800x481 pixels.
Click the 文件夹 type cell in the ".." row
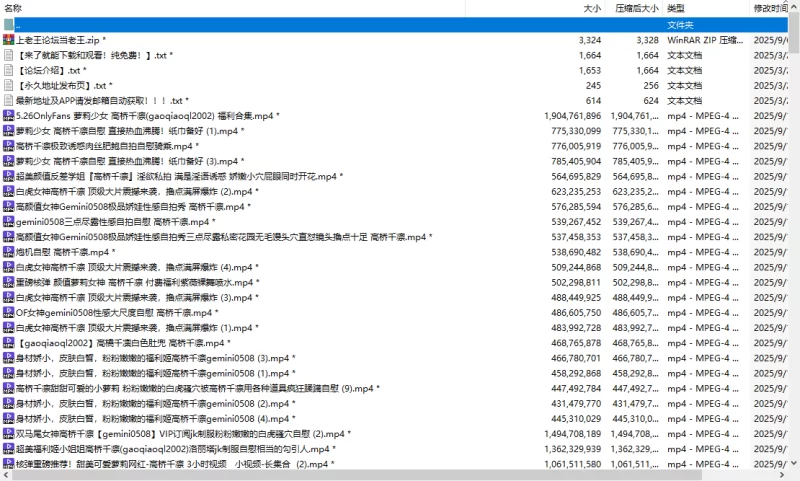(x=680, y=24)
